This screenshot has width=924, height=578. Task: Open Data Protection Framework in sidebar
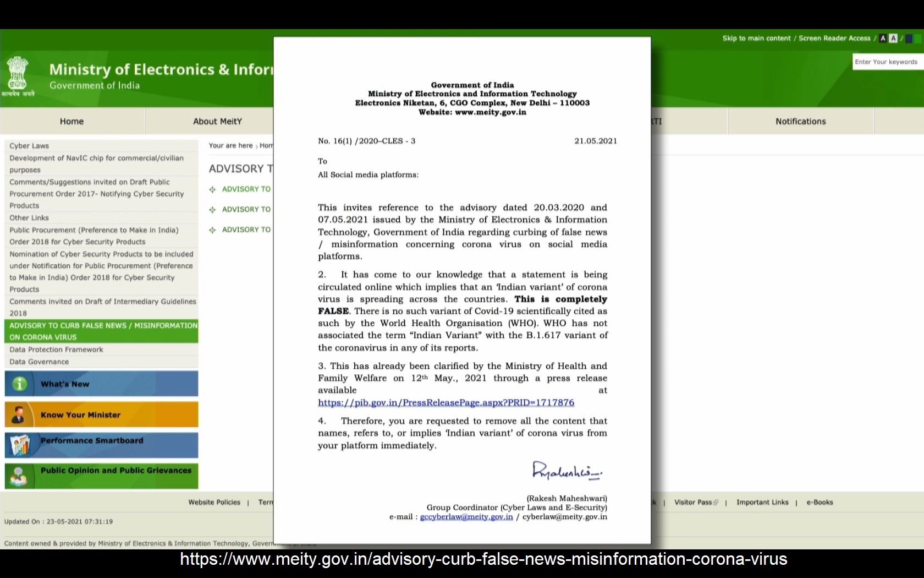[56, 350]
